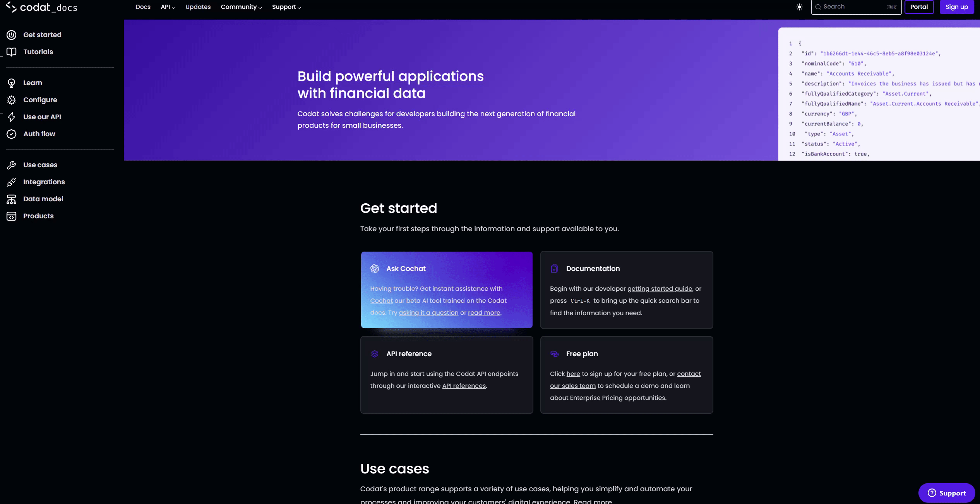Click the Sign up button
The height and width of the screenshot is (504, 980).
click(x=956, y=7)
